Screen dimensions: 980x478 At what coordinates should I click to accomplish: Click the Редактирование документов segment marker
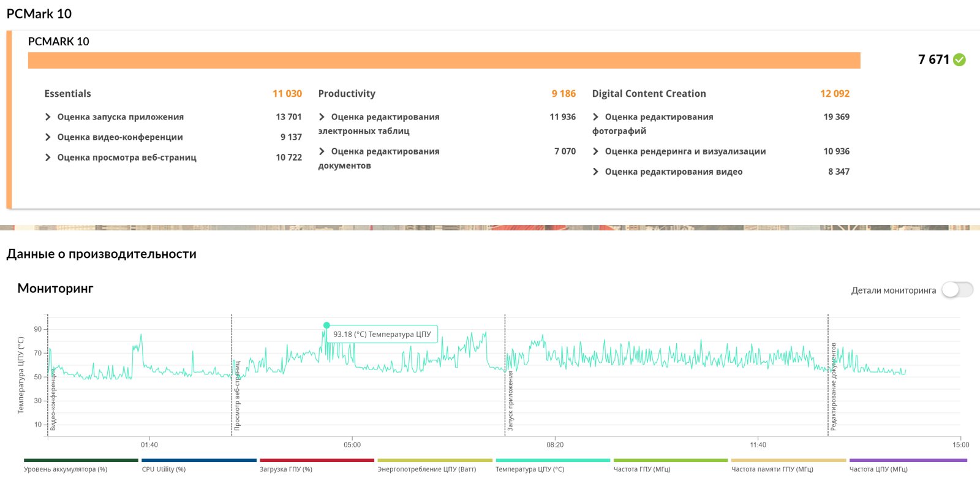click(828, 375)
